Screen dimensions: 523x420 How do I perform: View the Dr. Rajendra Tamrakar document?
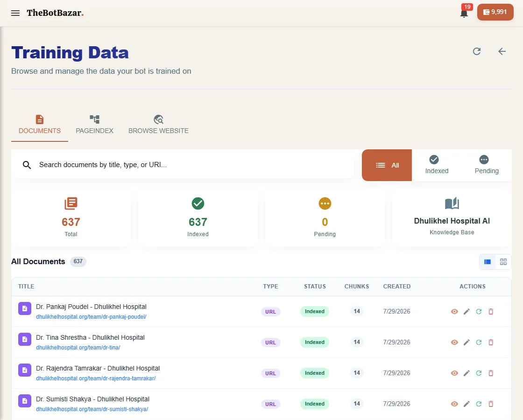coord(454,373)
